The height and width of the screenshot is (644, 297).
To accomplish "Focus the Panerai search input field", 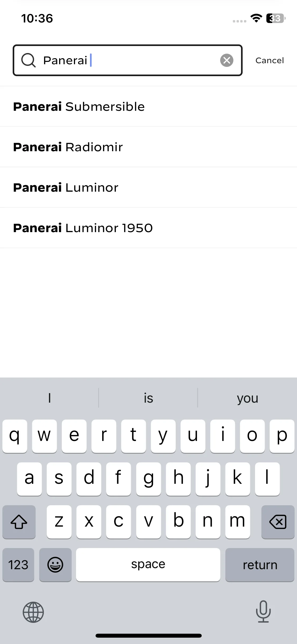I will [x=128, y=60].
